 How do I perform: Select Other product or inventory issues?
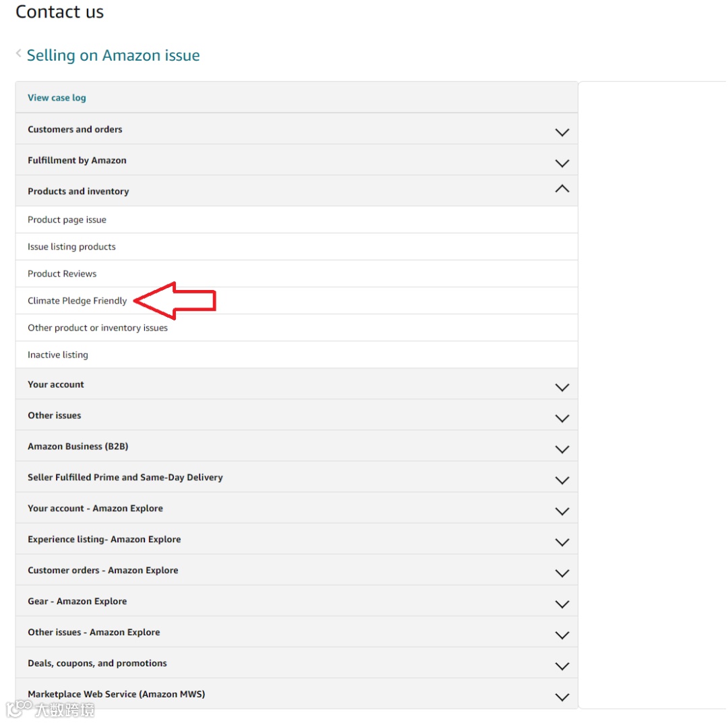[x=98, y=328]
